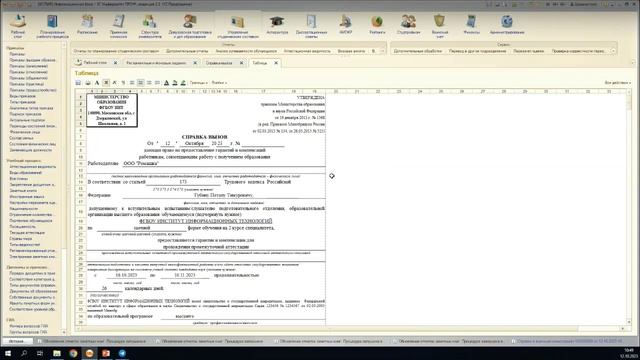The image size is (640, 360).
Task: Click the text color icon
Action: tap(167, 82)
